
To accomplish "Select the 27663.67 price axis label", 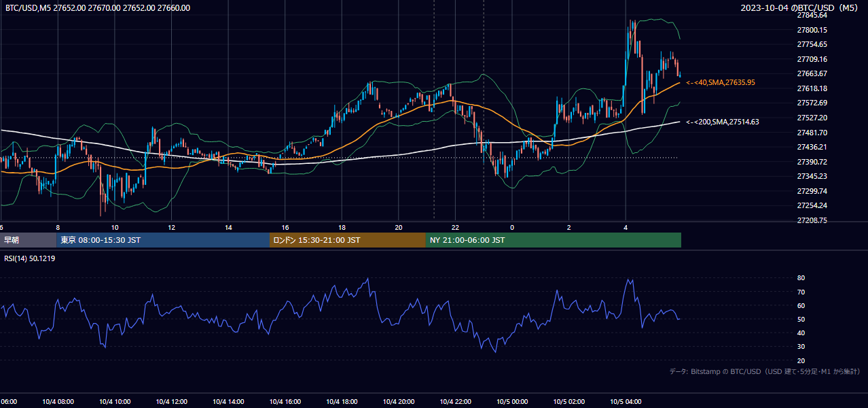I will [x=812, y=73].
